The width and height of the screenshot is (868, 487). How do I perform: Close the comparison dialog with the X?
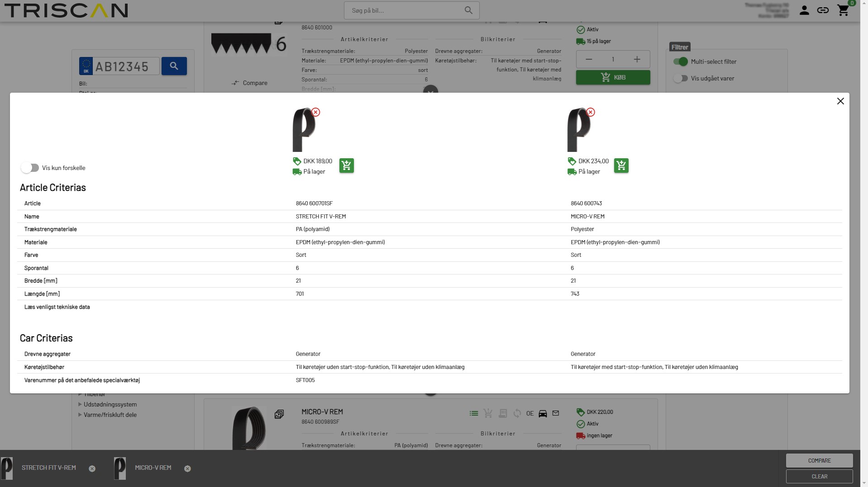coord(840,101)
